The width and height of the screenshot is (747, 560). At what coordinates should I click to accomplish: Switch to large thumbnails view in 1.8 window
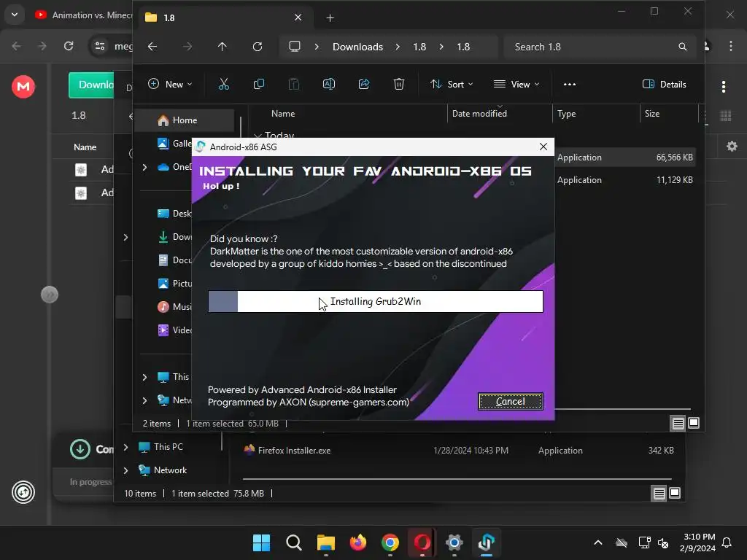point(694,423)
